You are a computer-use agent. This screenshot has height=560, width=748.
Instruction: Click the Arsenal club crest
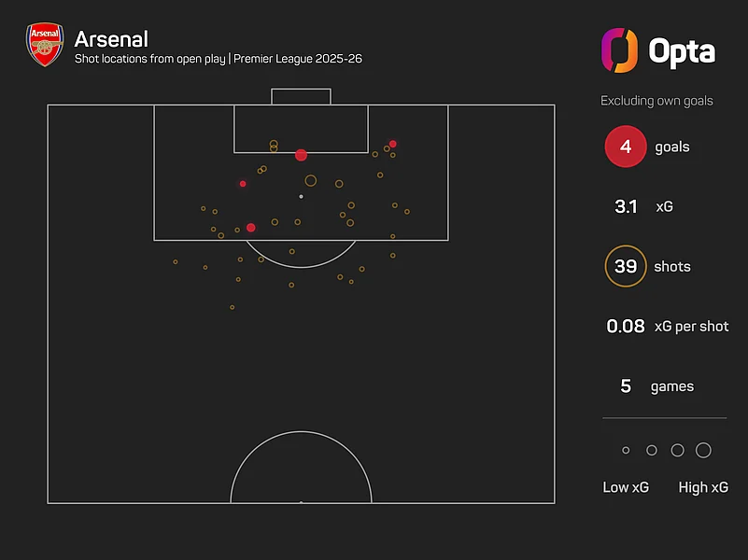(45, 44)
